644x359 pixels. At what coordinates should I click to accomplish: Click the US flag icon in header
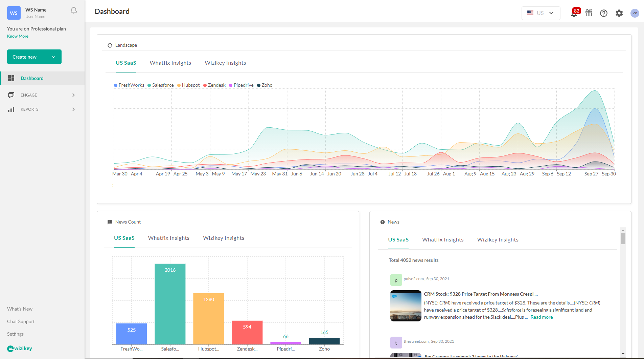pos(530,13)
